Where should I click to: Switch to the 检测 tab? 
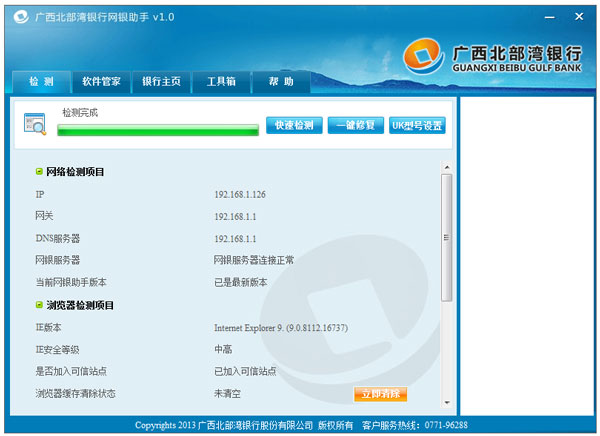pyautogui.click(x=41, y=82)
